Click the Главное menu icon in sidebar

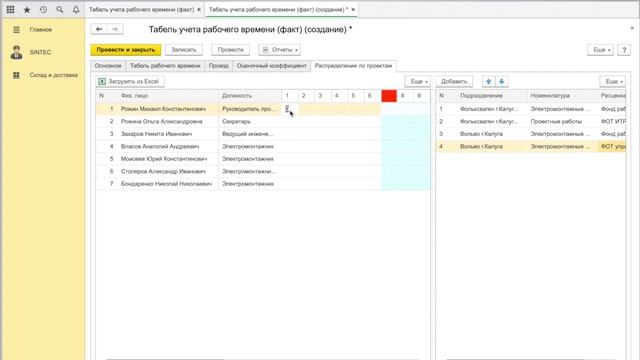[x=16, y=30]
